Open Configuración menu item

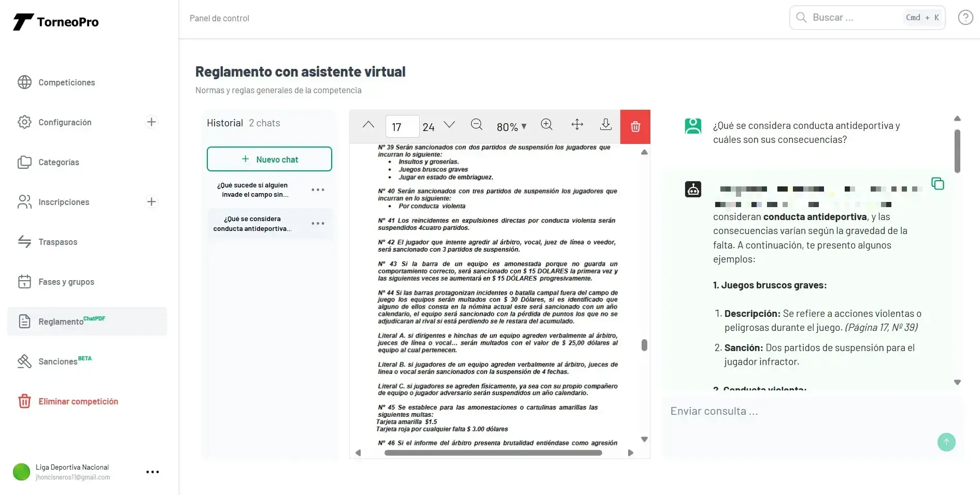[65, 122]
